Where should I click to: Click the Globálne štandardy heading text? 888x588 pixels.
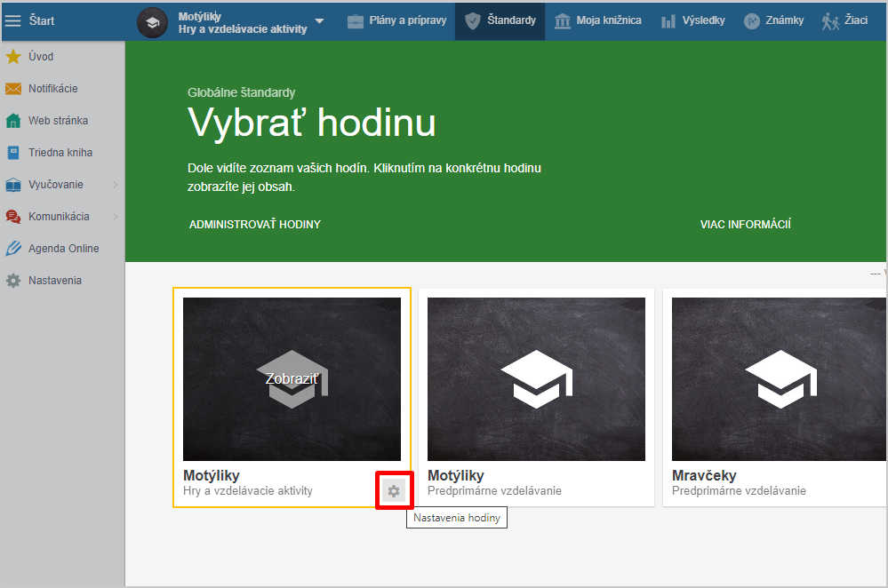click(x=241, y=92)
